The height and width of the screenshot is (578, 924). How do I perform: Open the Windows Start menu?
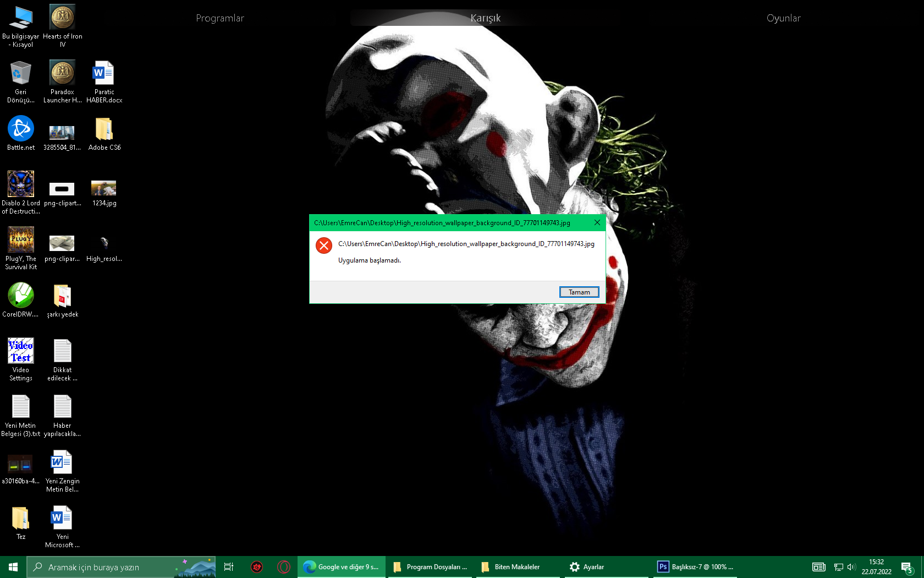tap(12, 566)
